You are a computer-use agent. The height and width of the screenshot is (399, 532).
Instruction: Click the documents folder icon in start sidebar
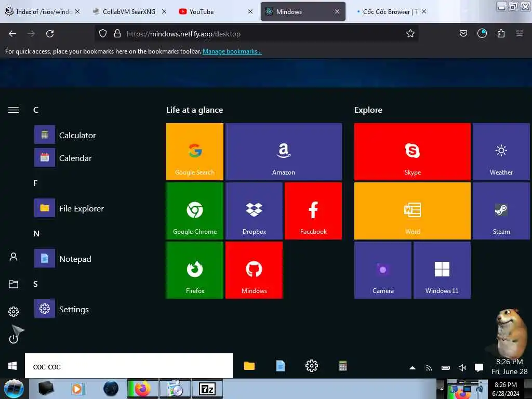click(x=14, y=284)
